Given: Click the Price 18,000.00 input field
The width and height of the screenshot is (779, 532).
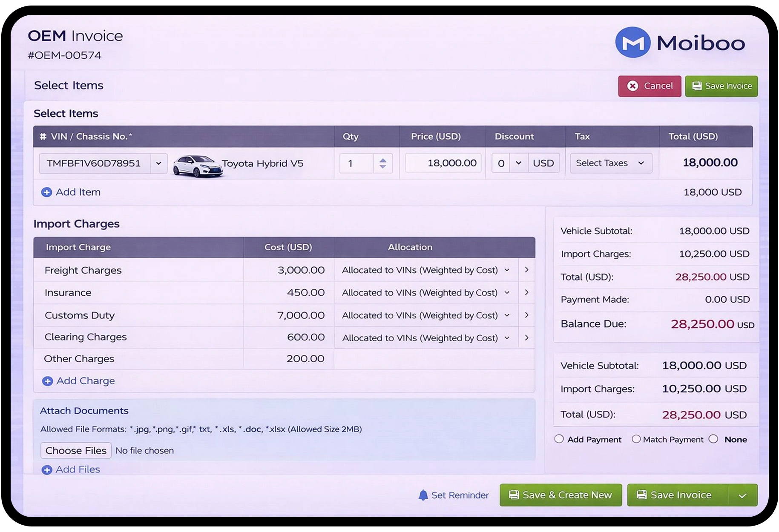Looking at the screenshot, I should [443, 163].
